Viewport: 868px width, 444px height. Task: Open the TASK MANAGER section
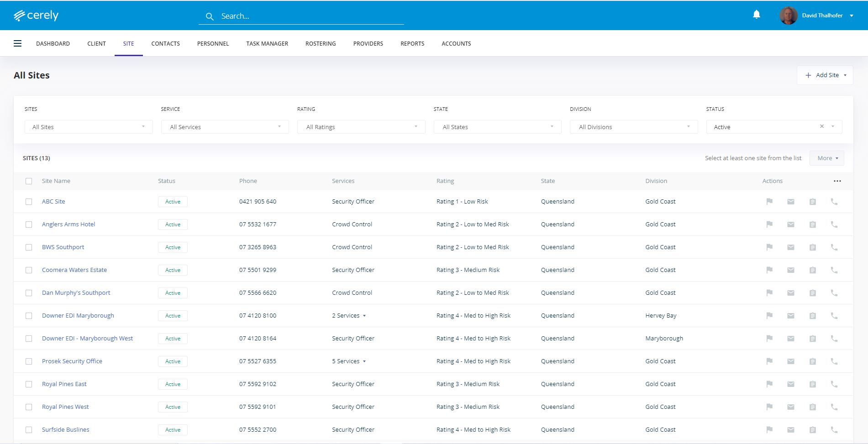pyautogui.click(x=267, y=43)
